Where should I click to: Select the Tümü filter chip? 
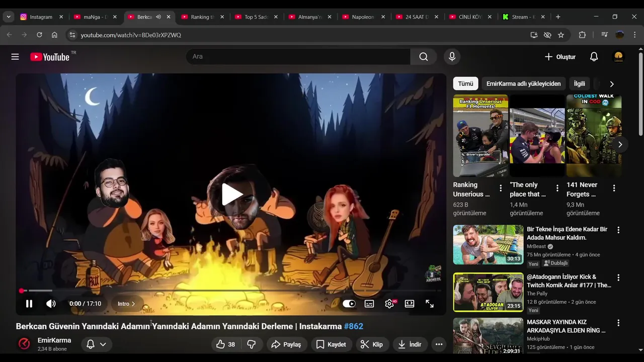(x=465, y=83)
